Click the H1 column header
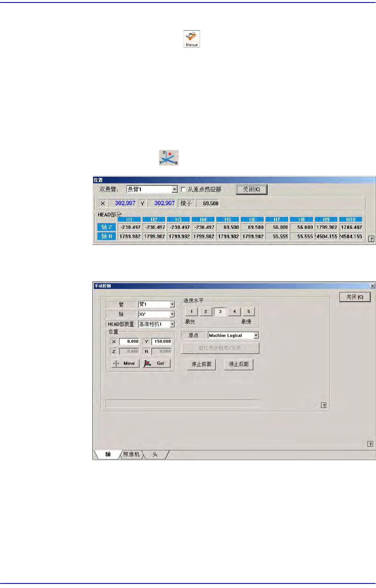Image resolution: width=376 pixels, height=588 pixels. tap(129, 219)
